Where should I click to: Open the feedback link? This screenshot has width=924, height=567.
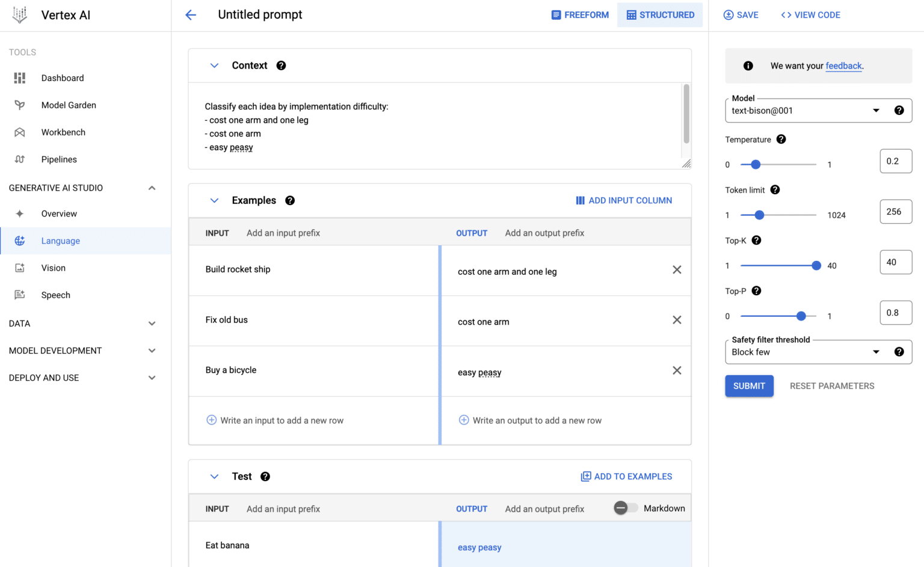(843, 66)
